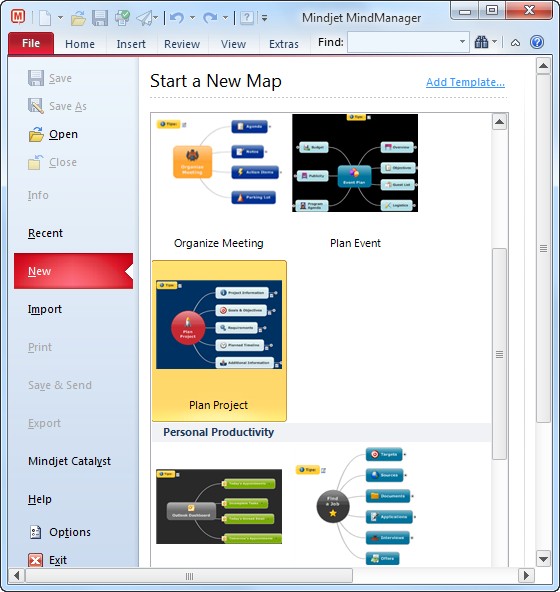Click the outer window scroll up arrow
560x592 pixels.
[543, 66]
